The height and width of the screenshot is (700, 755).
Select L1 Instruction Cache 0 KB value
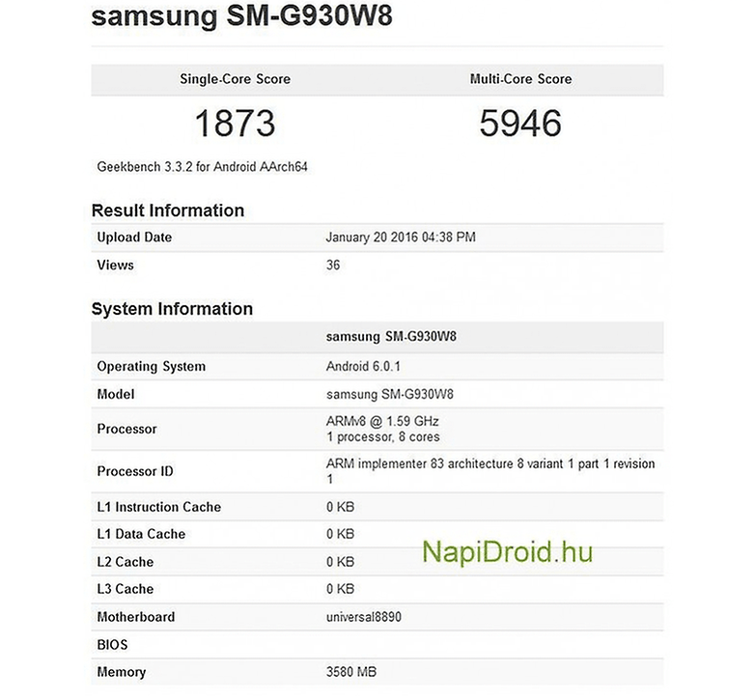[340, 507]
